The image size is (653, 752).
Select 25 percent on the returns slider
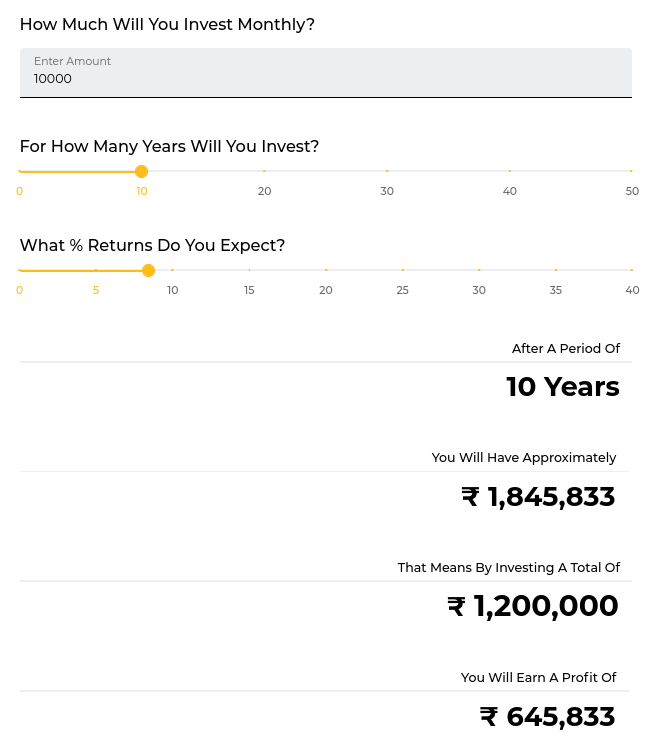(402, 270)
